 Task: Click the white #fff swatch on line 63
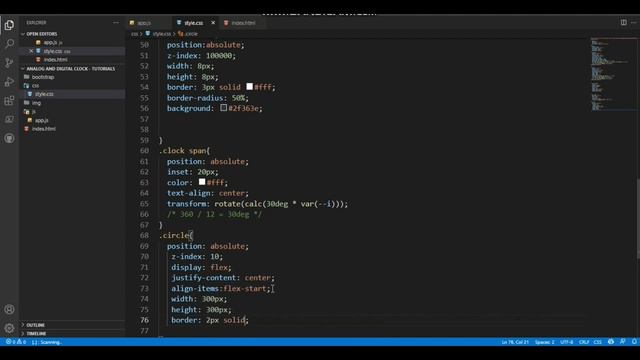coord(202,182)
